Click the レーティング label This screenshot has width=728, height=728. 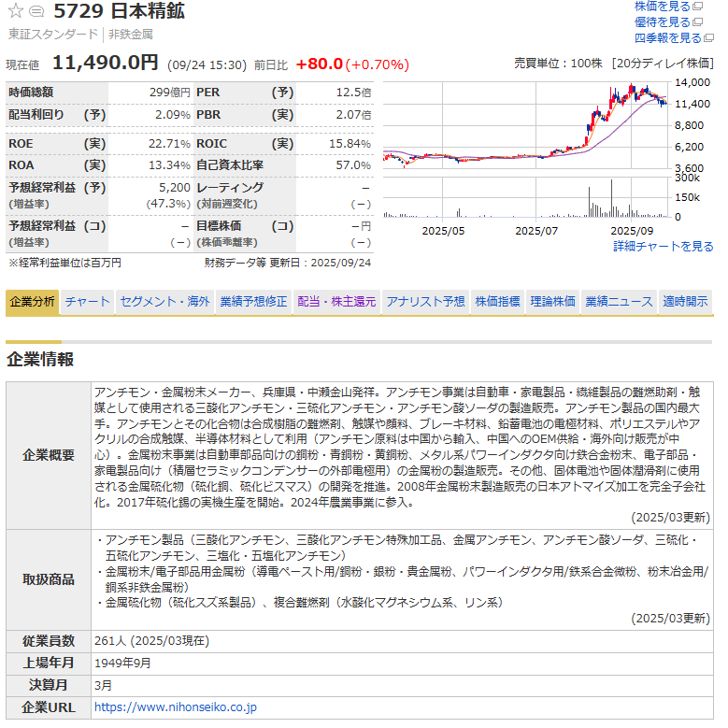tap(230, 188)
